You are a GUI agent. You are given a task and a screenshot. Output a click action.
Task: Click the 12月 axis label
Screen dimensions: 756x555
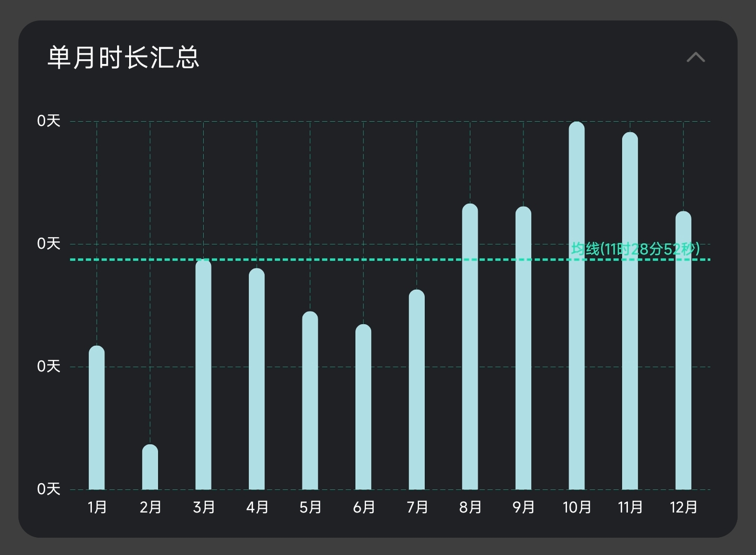point(683,507)
